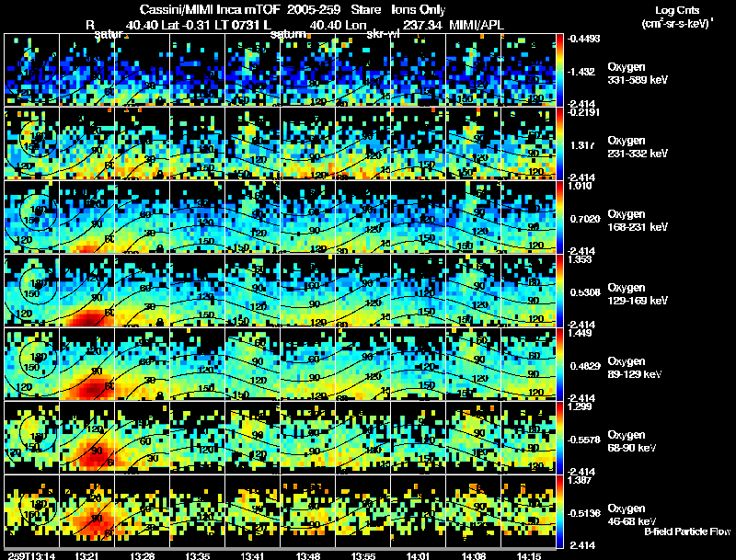Screen dimensions: 736x560
Task: Click the 14:01 time label
Action: (419, 556)
